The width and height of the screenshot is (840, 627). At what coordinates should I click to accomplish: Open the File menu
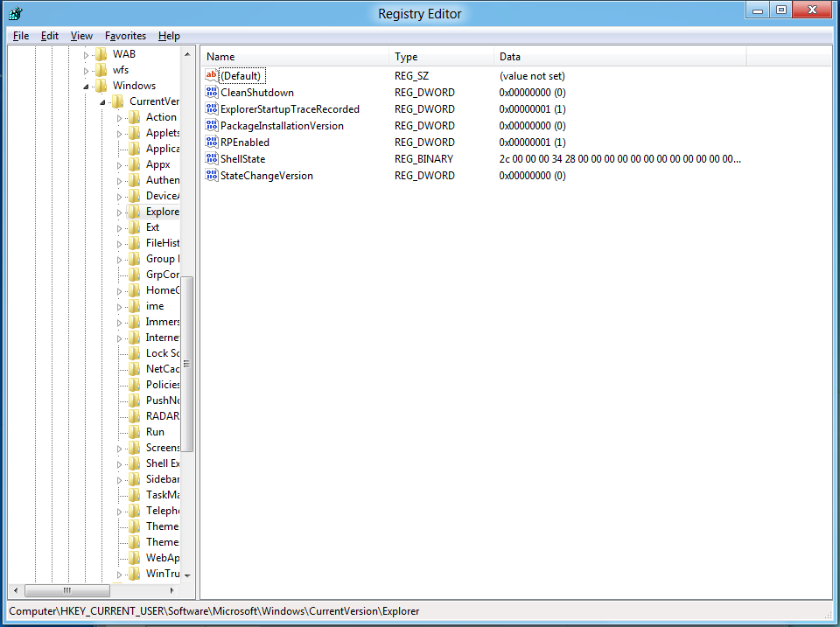click(x=21, y=36)
